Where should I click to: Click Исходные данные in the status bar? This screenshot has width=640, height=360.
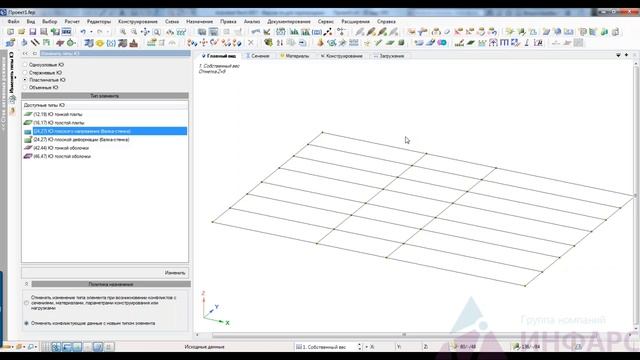point(204,347)
